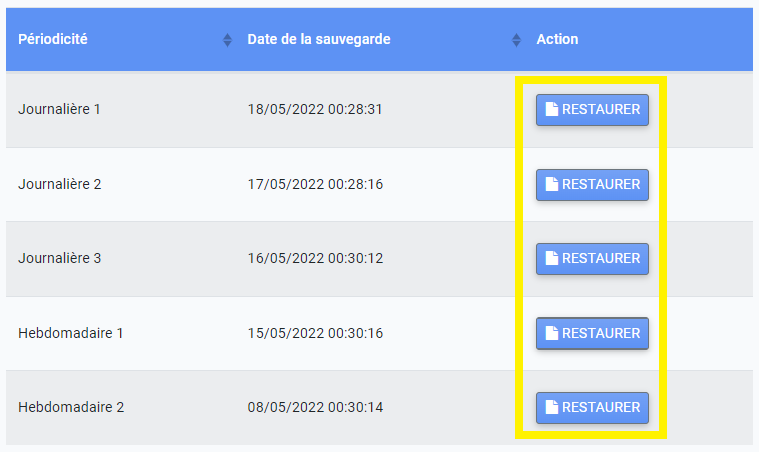Click the file icon on Hebdomadaire 2 Restaurer
Viewport: 759px width, 452px height.
tap(552, 407)
